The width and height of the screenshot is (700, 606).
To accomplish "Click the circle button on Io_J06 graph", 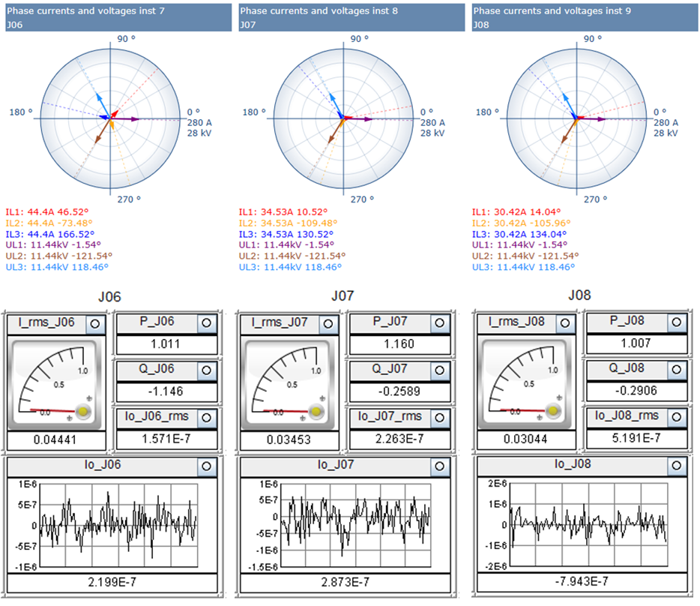I will point(206,466).
